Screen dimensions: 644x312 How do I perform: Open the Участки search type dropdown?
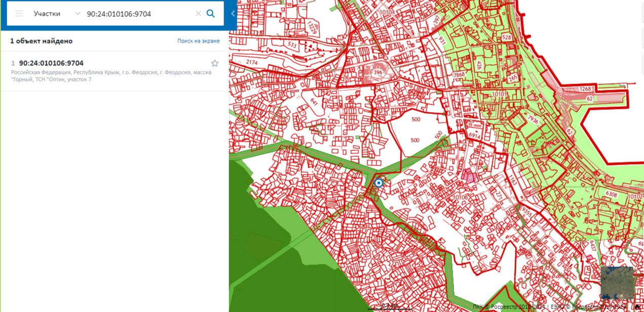tap(57, 14)
